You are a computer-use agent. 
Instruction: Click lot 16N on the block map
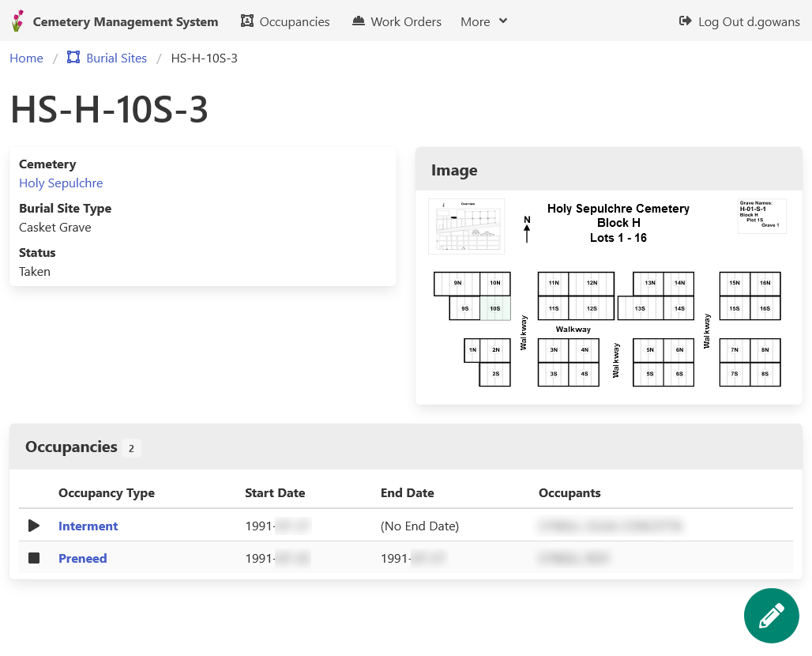[765, 283]
